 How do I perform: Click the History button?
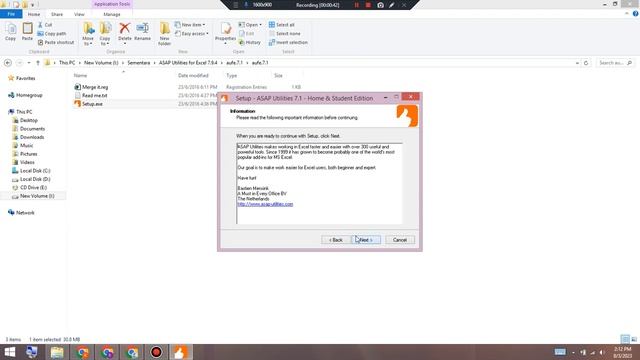[250, 42]
